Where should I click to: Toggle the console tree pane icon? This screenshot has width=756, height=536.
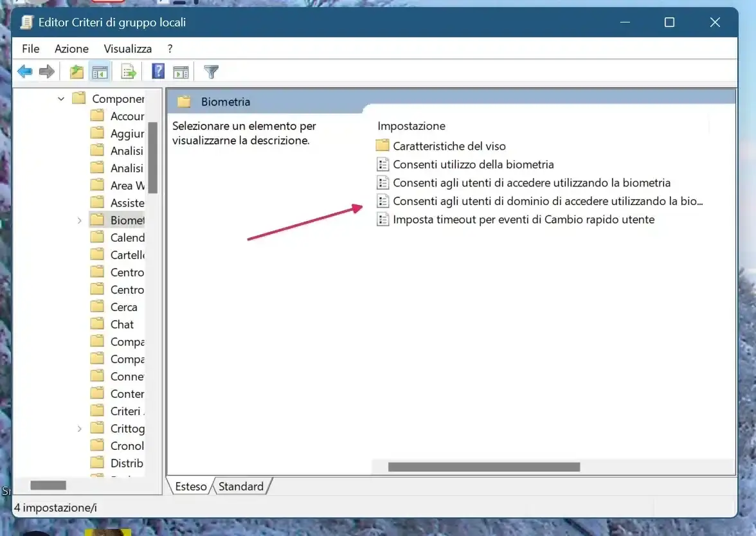[100, 72]
